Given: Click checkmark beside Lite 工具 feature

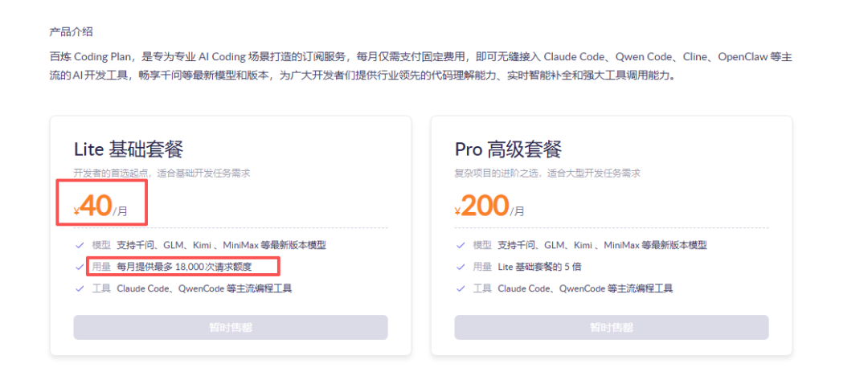Looking at the screenshot, I should point(80,288).
